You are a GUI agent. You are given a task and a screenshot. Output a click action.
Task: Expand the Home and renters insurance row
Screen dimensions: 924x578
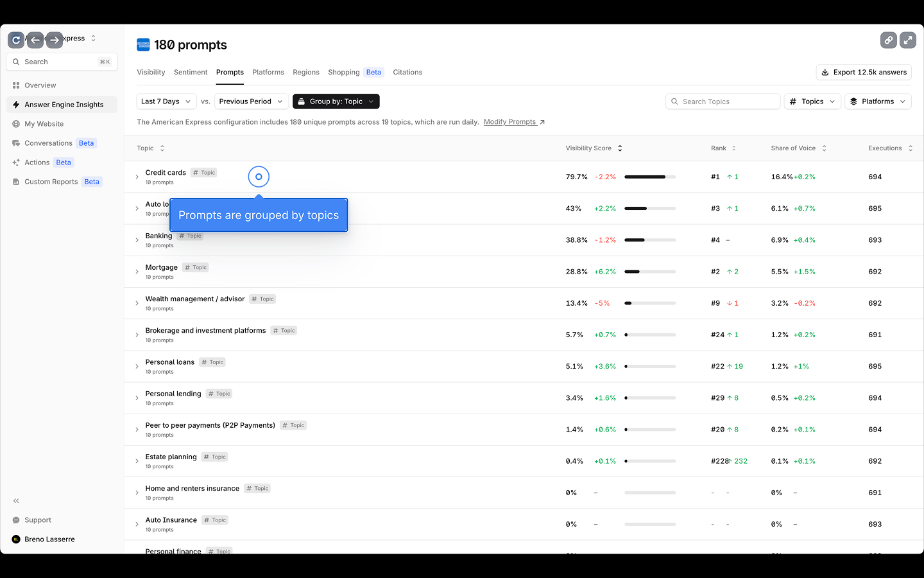(x=137, y=493)
